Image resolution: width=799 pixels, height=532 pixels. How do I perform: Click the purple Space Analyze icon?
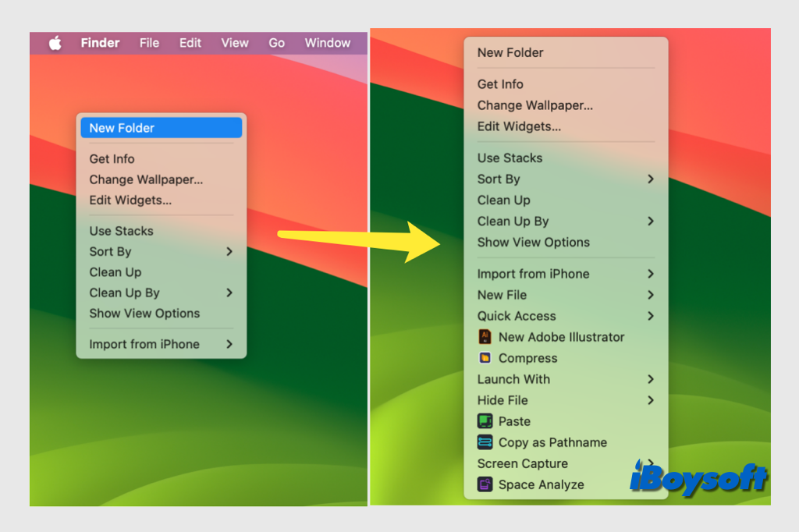coord(485,484)
